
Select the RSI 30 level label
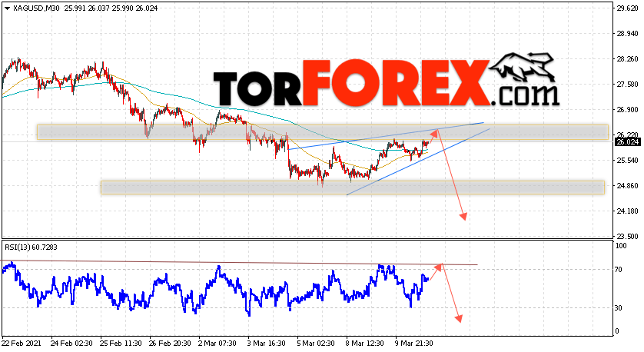(620, 308)
